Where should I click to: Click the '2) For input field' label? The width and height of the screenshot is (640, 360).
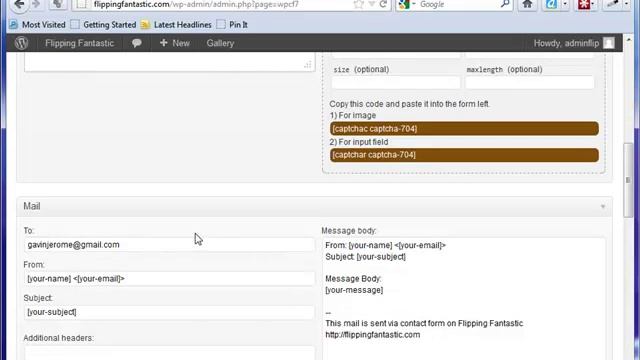(359, 142)
